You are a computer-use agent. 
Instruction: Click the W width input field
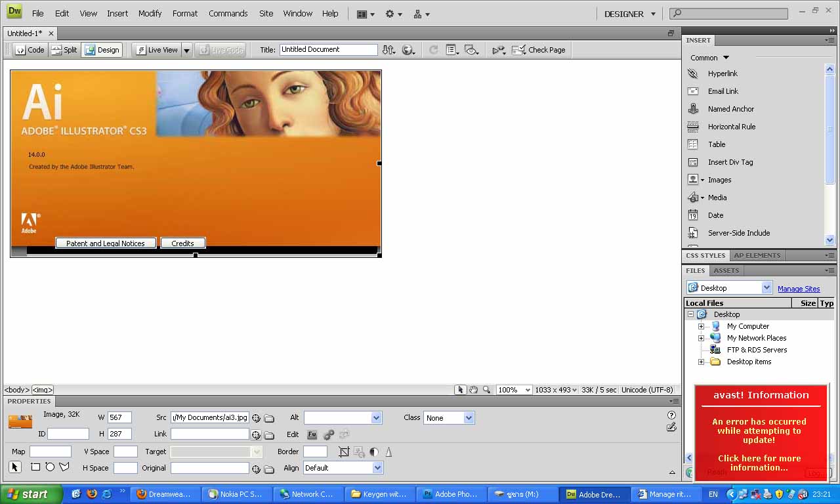(119, 417)
